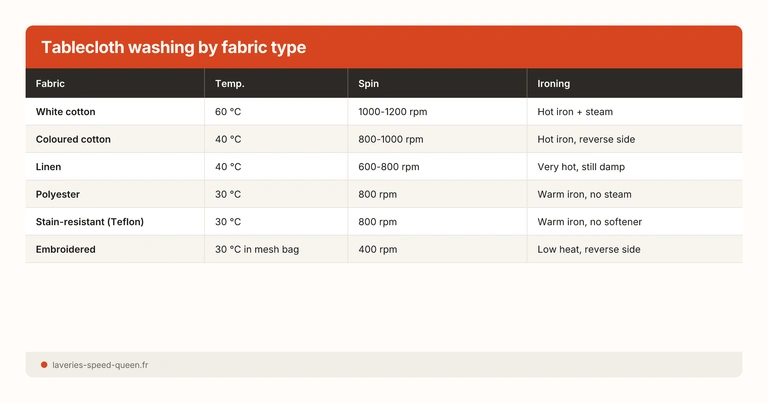Click the 400 rpm spin cell
Screen dimensions: 768x403
click(377, 249)
